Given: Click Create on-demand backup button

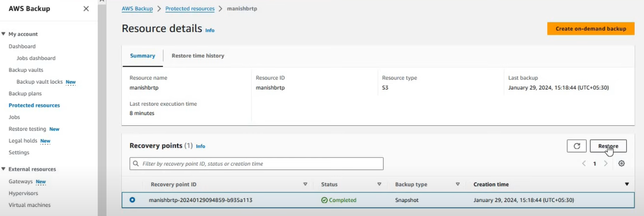Looking at the screenshot, I should click(591, 29).
